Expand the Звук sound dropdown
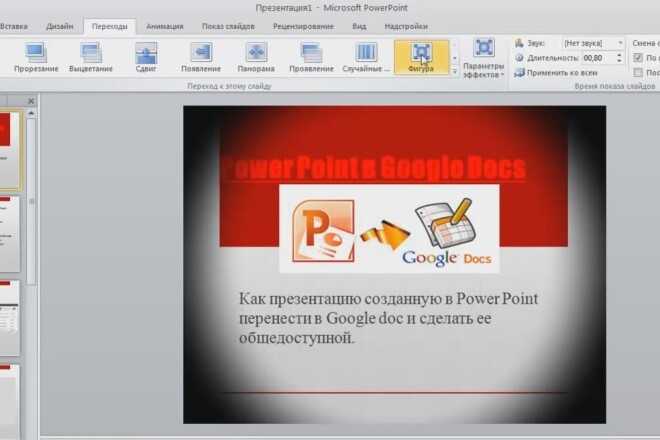The image size is (660, 440). pos(620,43)
